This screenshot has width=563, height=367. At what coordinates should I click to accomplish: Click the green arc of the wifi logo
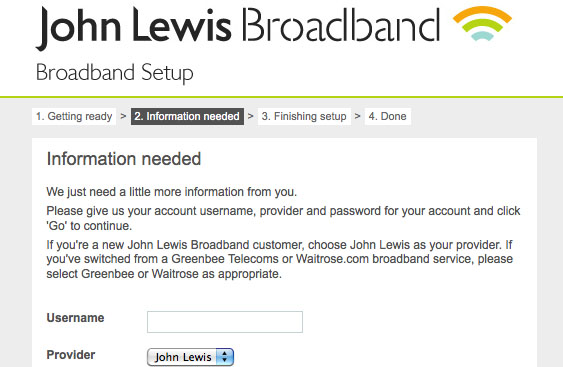[x=482, y=24]
